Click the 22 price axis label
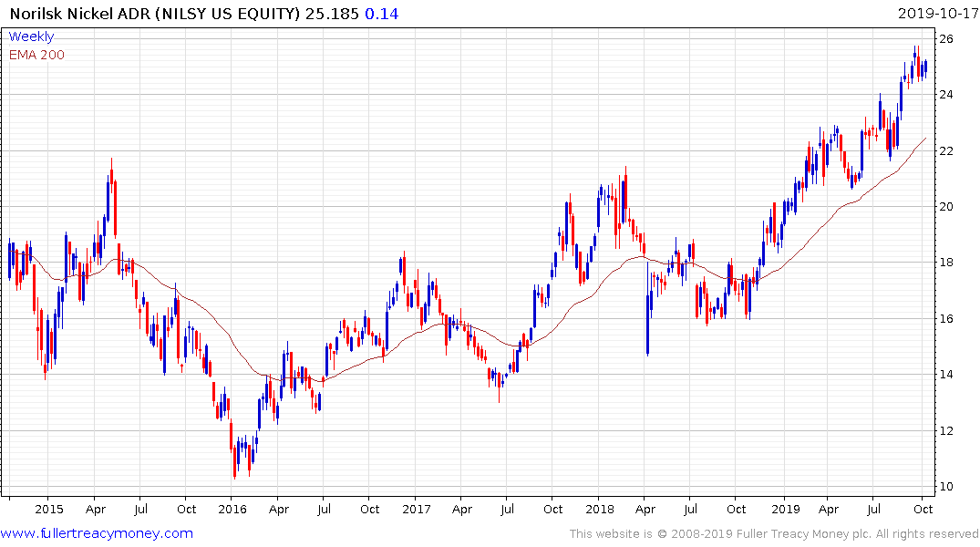 point(946,150)
